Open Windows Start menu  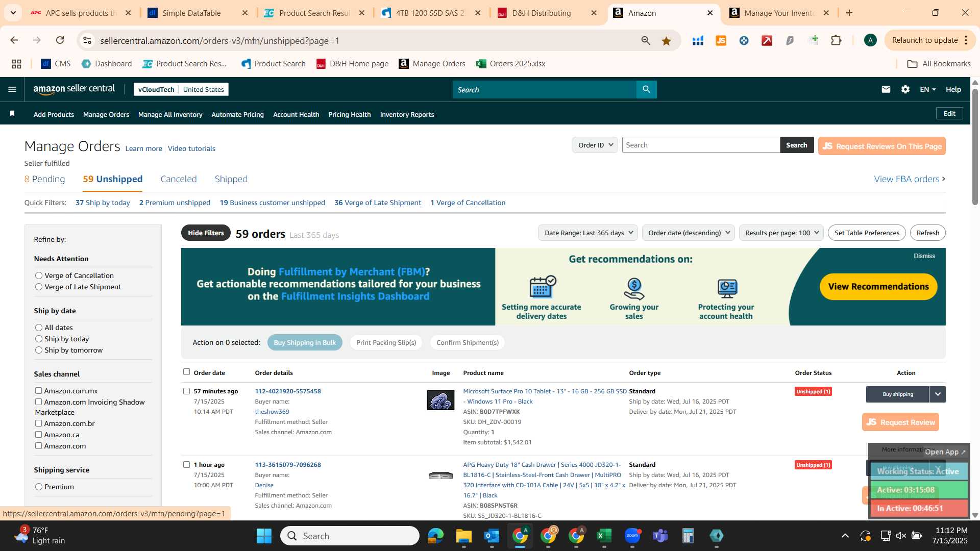264,536
